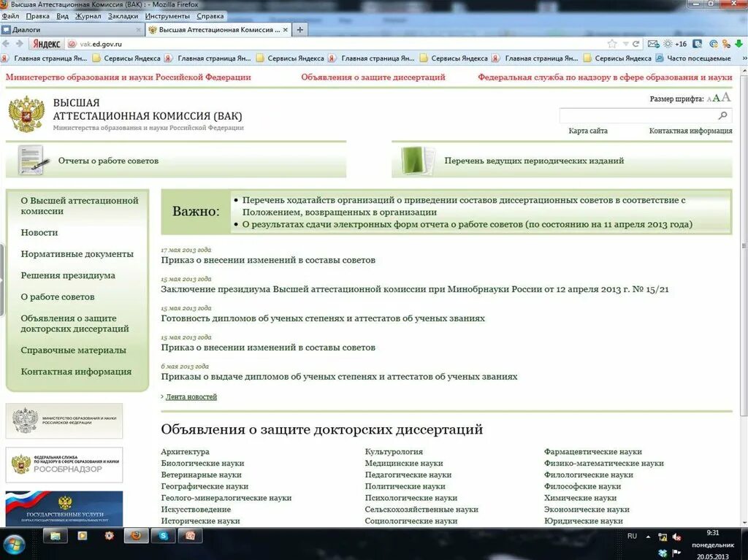Open Медицинские науки category link
Screen dimensions: 748x560
coord(403,463)
